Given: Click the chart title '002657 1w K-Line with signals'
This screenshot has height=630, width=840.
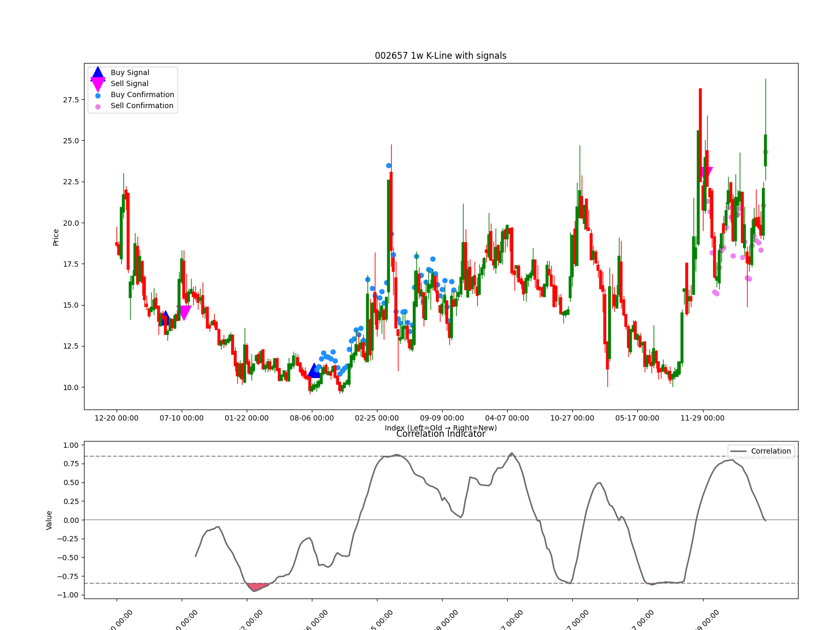Looking at the screenshot, I should 440,56.
